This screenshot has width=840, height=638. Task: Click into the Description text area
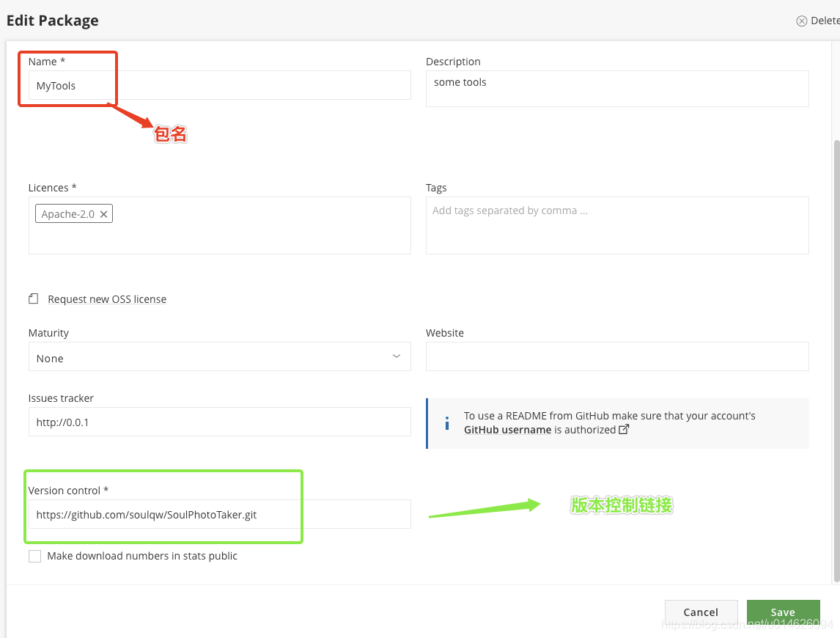(617, 89)
